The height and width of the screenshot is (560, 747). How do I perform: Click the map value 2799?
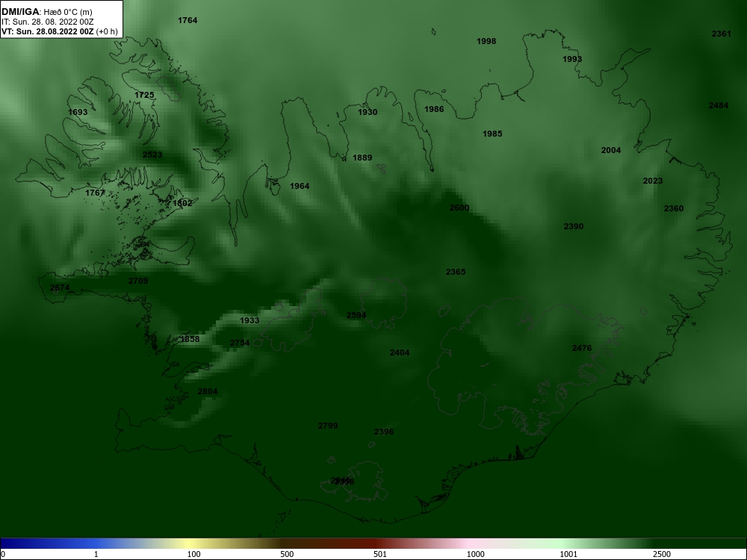(328, 426)
